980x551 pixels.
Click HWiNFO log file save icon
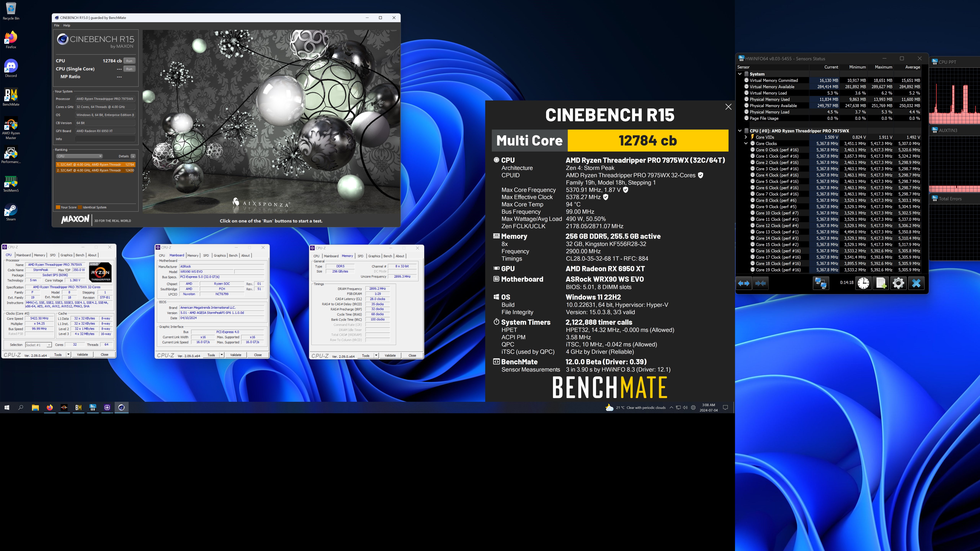pos(881,283)
